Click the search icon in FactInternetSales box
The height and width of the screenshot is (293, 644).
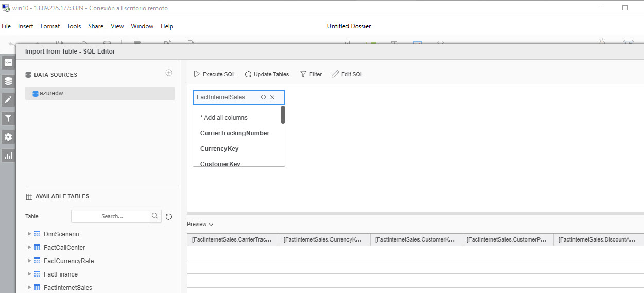264,97
